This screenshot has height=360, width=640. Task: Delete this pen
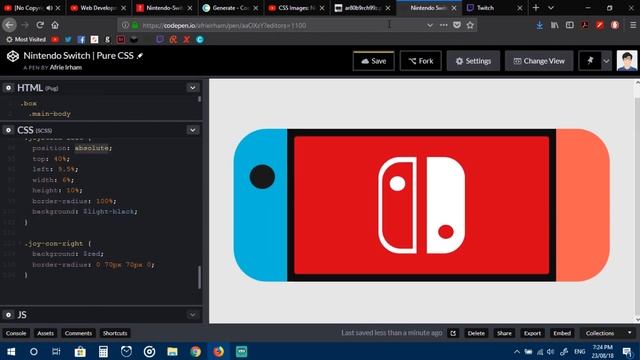(476, 333)
